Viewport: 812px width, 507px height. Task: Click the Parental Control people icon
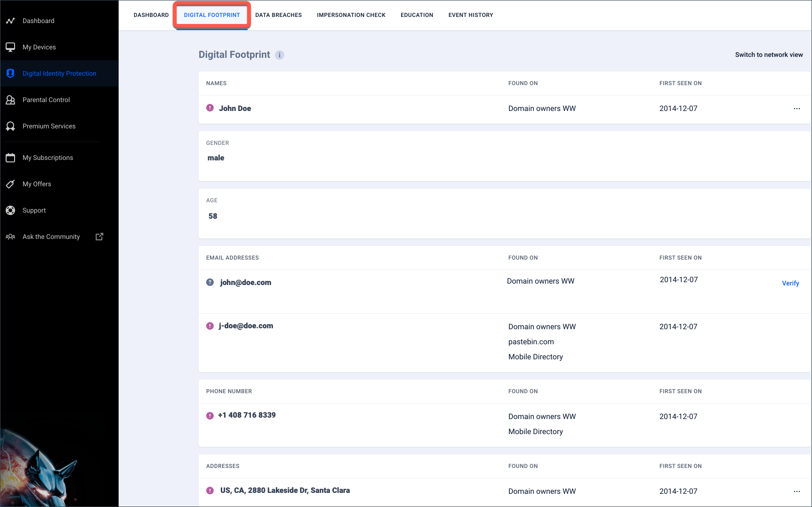tap(10, 100)
